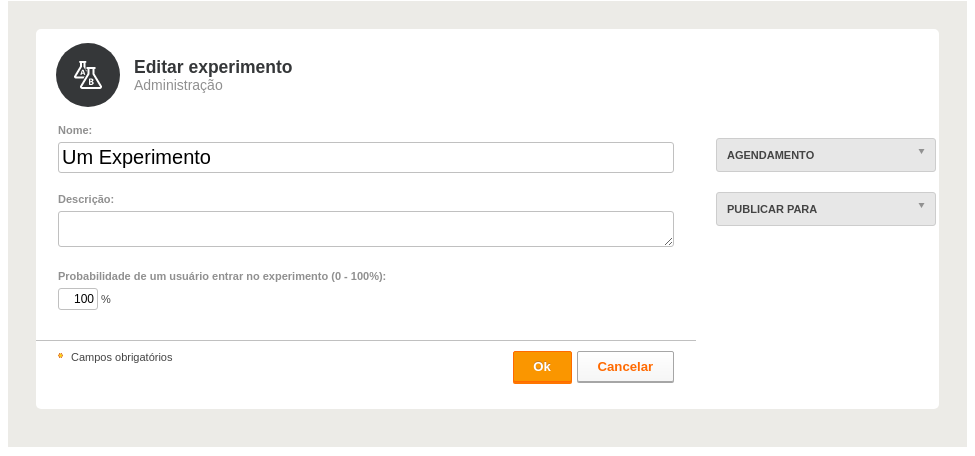
Task: Click the percent sign next to 100
Action: tap(106, 299)
